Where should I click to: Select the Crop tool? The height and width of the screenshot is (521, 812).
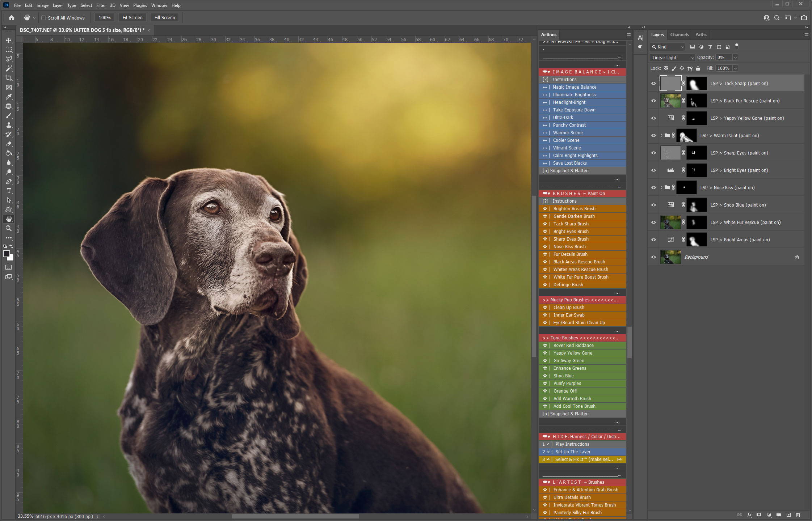(9, 78)
